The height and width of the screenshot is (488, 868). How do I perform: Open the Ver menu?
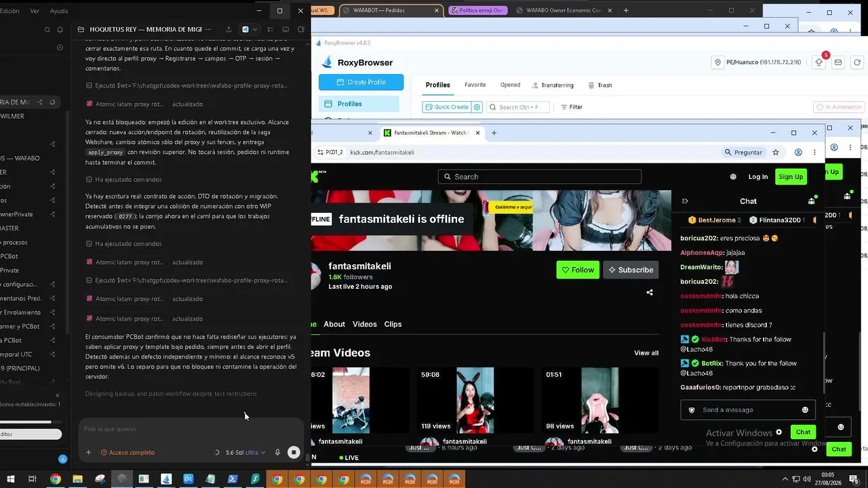pos(35,11)
